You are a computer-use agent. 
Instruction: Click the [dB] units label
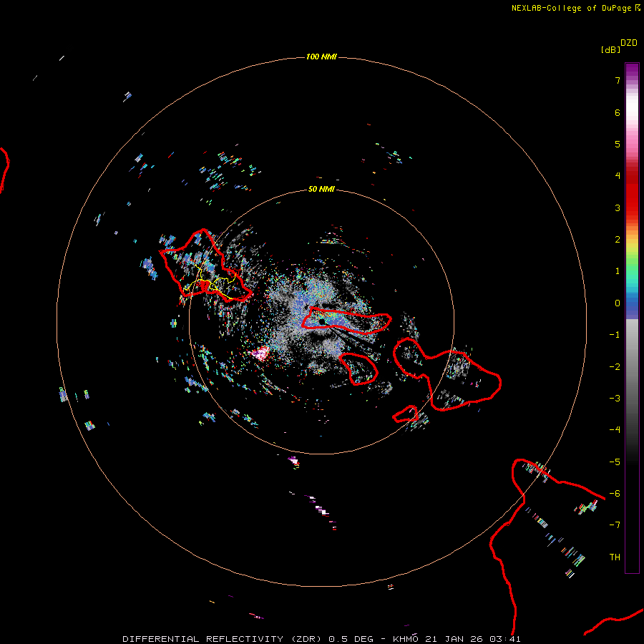tap(610, 49)
